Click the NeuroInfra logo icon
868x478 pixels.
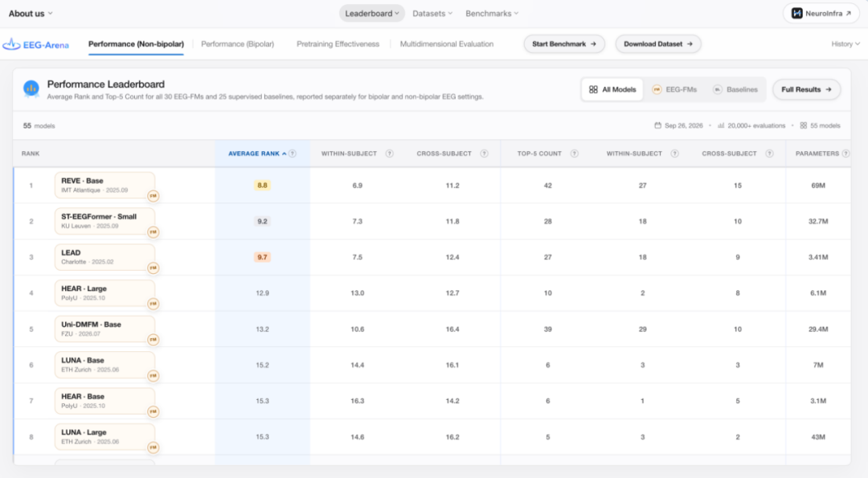click(796, 14)
